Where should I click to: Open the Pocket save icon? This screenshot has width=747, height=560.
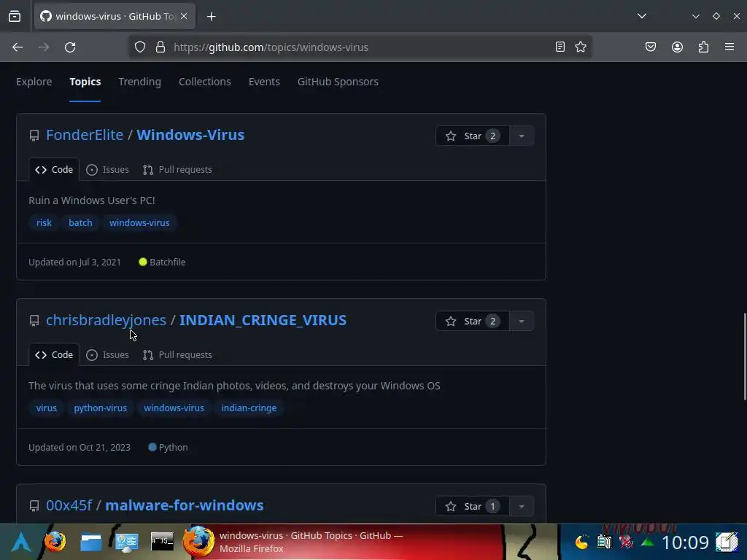651,47
